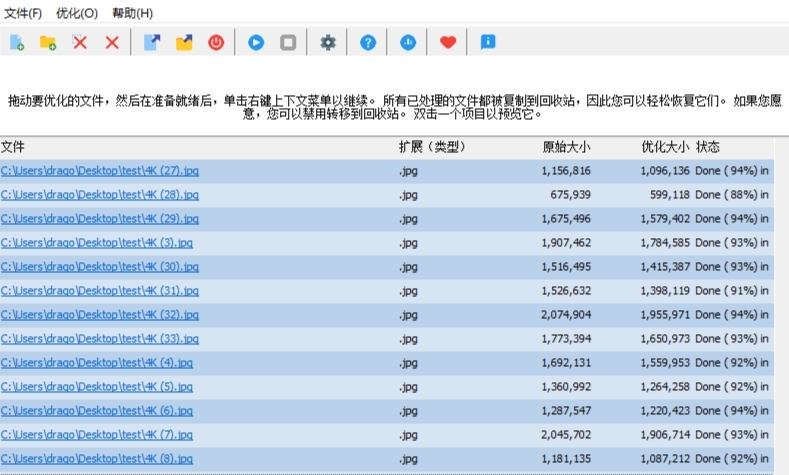Click the folder with arrow toolbar icon
The width and height of the screenshot is (789, 475).
184,42
